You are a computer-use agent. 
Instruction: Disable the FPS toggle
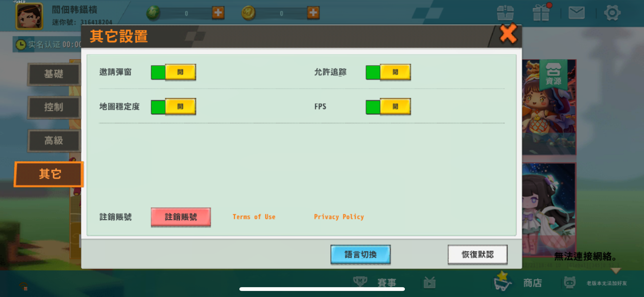pyautogui.click(x=388, y=107)
